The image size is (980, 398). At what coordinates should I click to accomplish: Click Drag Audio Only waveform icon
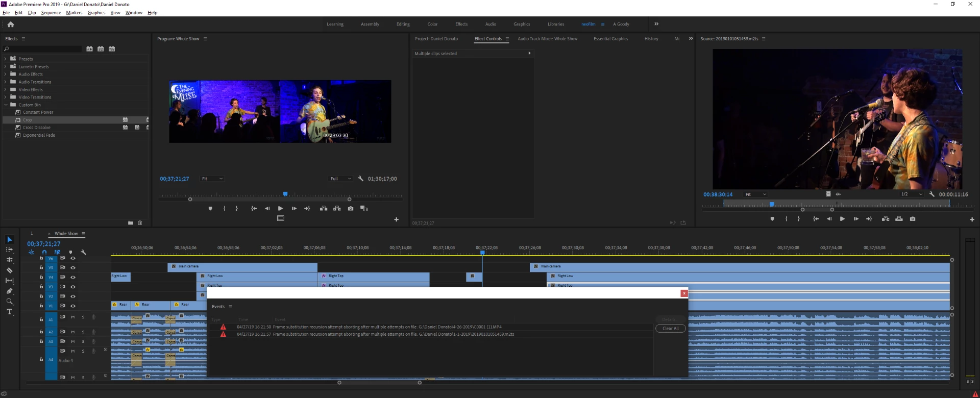click(x=838, y=194)
